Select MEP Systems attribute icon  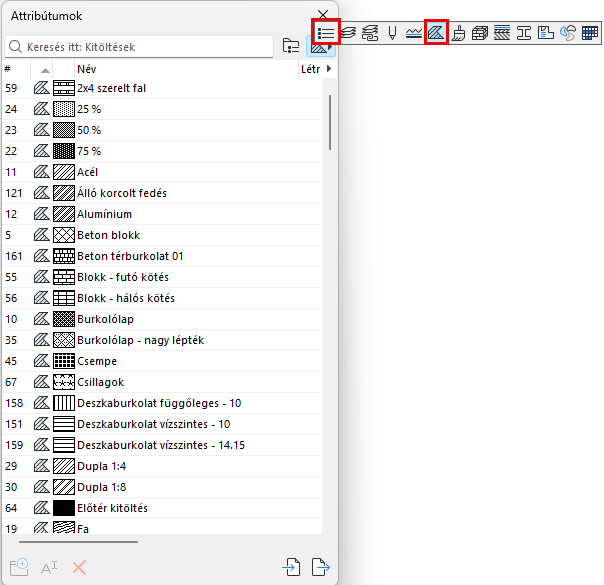pos(568,33)
